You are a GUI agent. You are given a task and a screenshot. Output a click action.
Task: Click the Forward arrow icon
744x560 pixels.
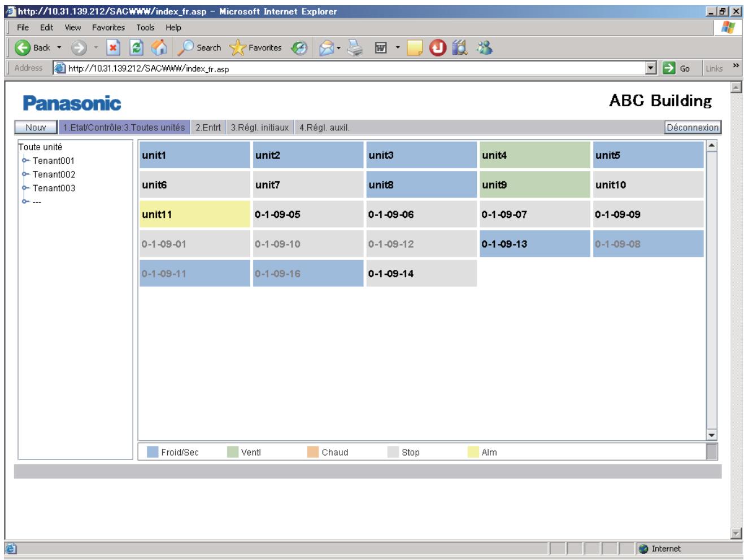[x=79, y=48]
